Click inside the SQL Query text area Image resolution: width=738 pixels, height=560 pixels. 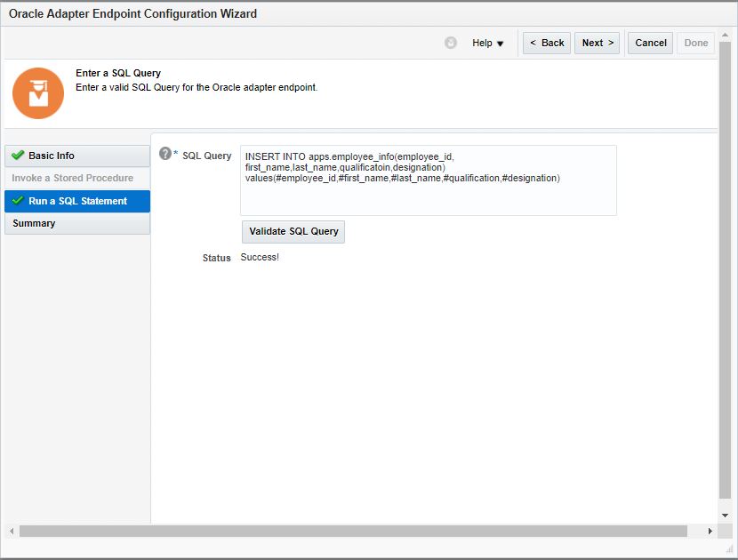429,180
